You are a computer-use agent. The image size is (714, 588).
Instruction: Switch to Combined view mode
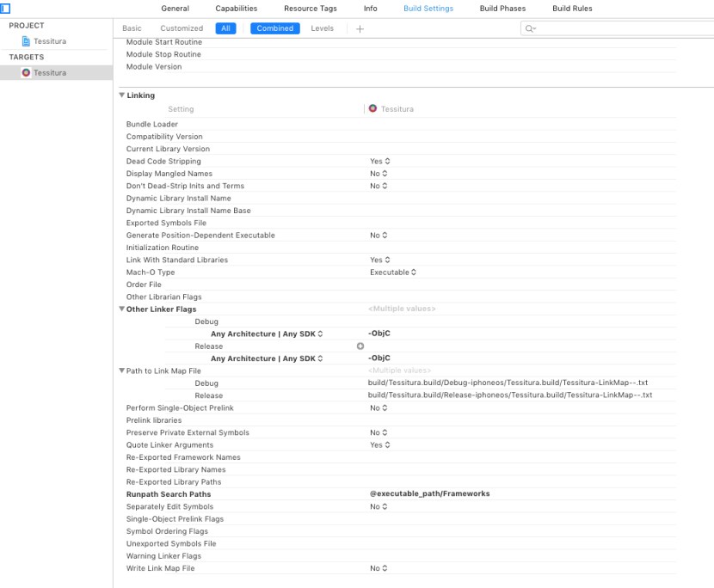tap(274, 28)
